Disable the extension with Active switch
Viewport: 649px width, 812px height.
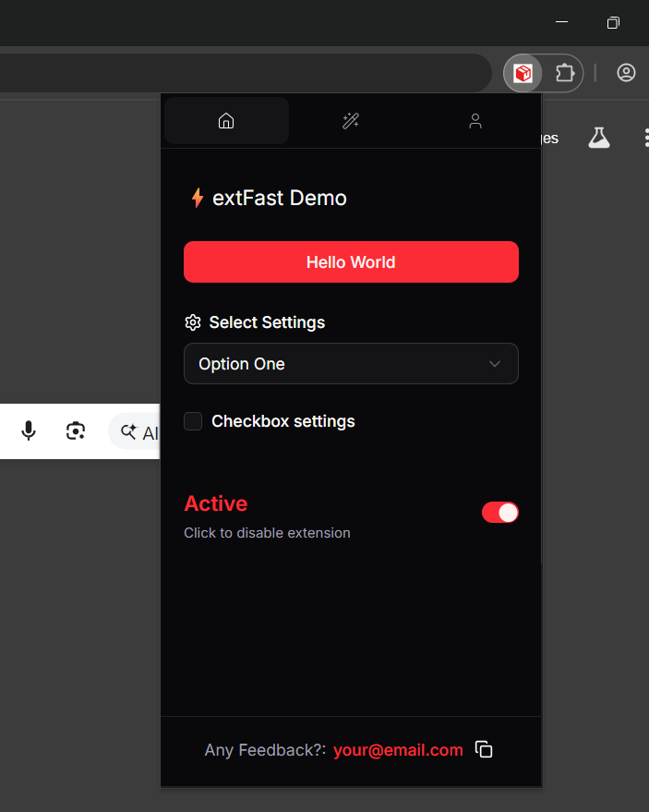tap(499, 513)
